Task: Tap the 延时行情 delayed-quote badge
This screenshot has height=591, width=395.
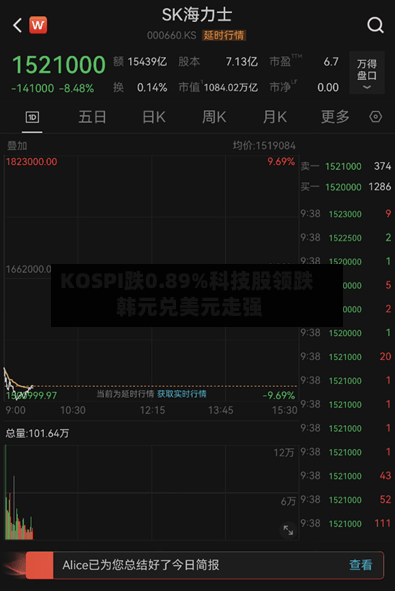Action: click(224, 35)
